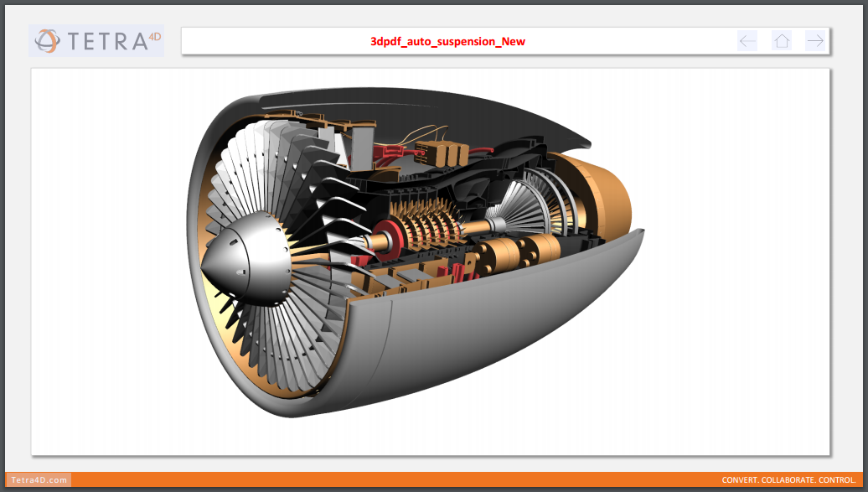The width and height of the screenshot is (868, 492).
Task: Open the Tetra4D.com link in the footer
Action: click(x=39, y=479)
